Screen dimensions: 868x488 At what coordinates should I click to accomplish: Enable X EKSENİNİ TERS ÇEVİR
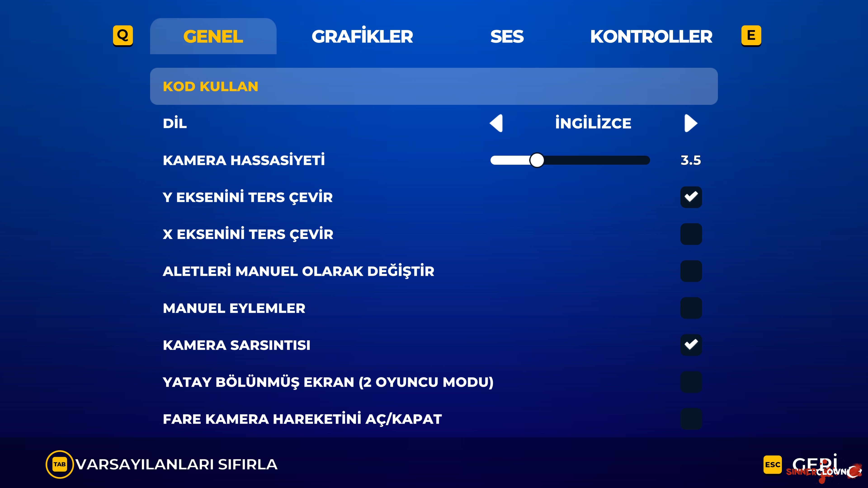pyautogui.click(x=691, y=234)
